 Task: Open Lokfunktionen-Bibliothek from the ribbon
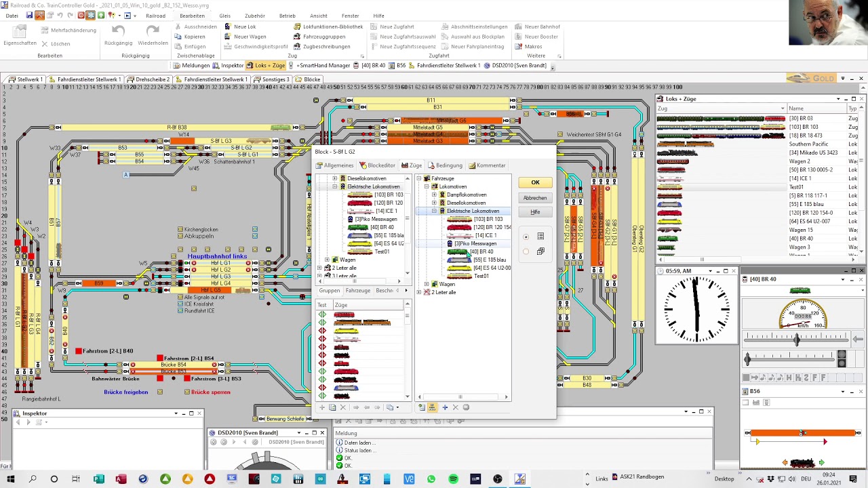pos(328,26)
